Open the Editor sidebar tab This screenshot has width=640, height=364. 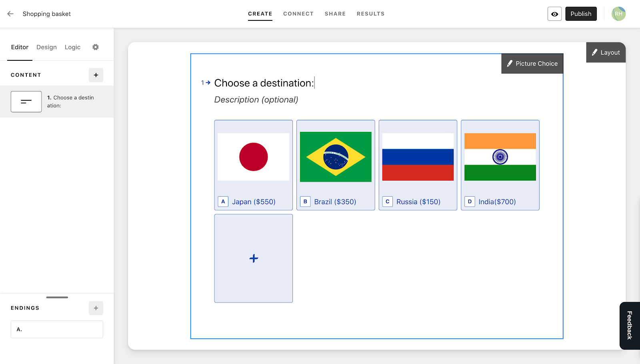point(20,47)
